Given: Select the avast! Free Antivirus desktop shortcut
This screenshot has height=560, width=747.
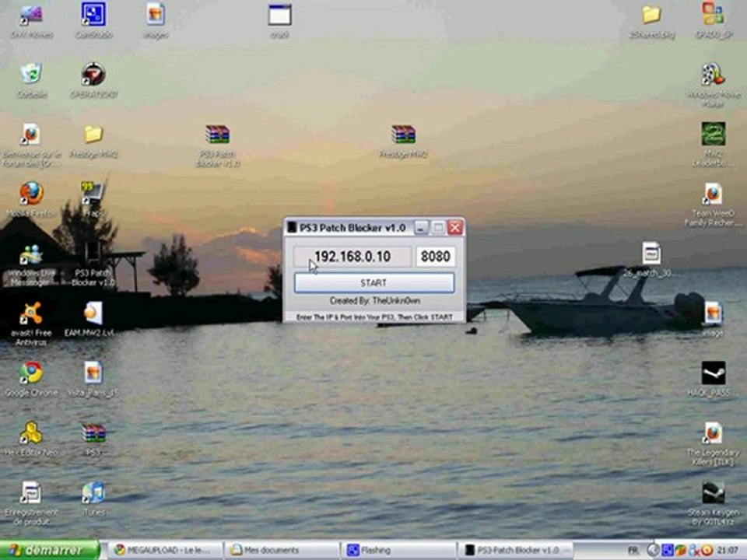Looking at the screenshot, I should [x=31, y=324].
